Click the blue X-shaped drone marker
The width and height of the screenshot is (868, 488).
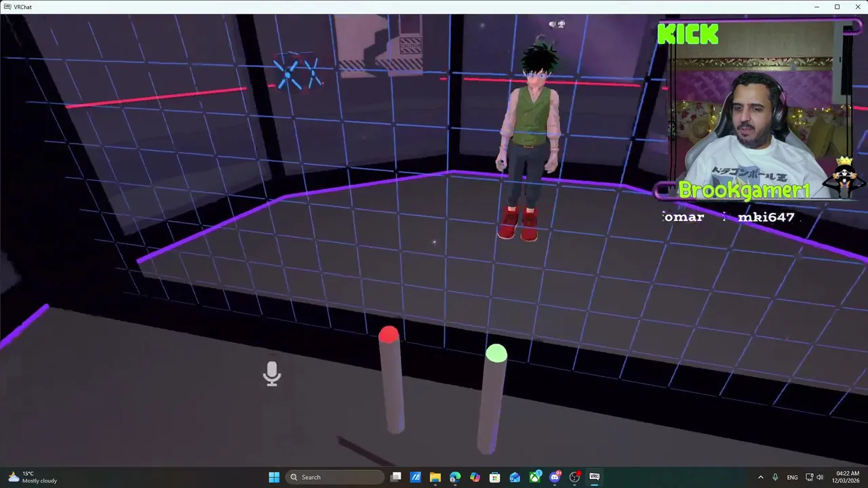click(x=296, y=73)
